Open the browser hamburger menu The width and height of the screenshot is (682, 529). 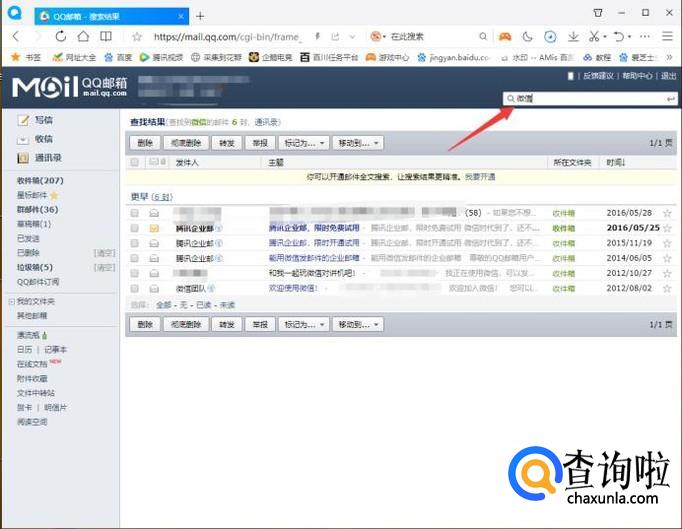pyautogui.click(x=667, y=37)
